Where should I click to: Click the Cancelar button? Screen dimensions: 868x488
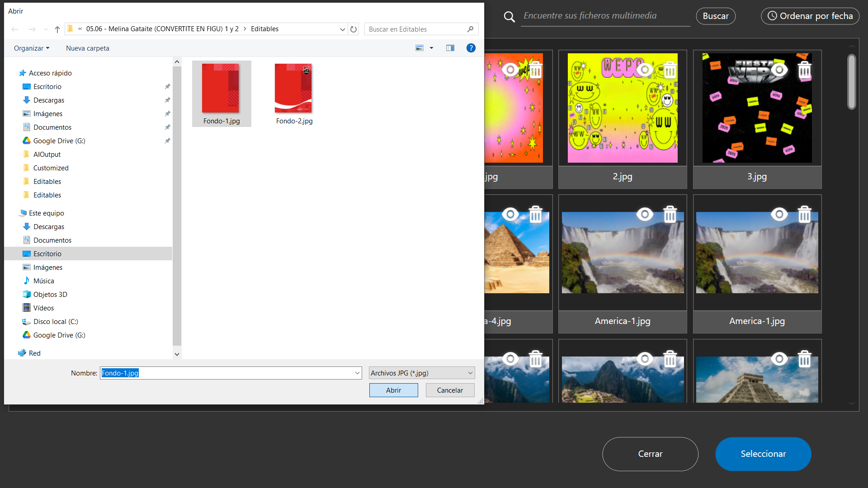tap(450, 390)
